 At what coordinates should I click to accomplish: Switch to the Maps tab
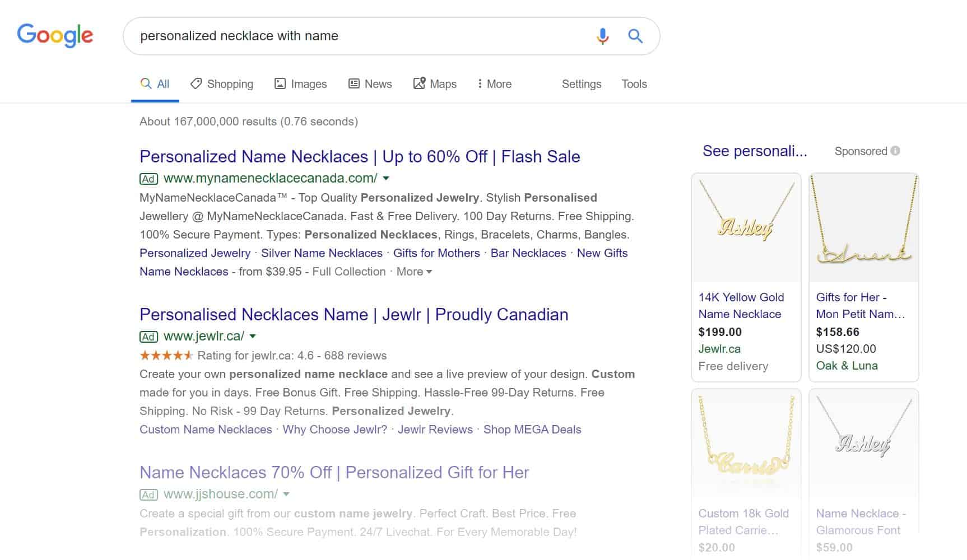point(435,84)
